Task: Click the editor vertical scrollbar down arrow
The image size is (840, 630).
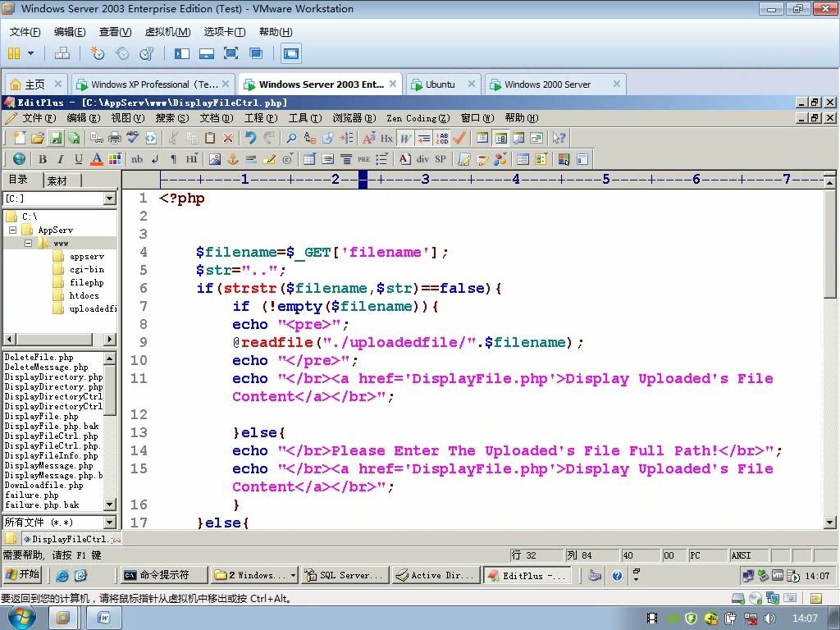Action: pos(830,523)
